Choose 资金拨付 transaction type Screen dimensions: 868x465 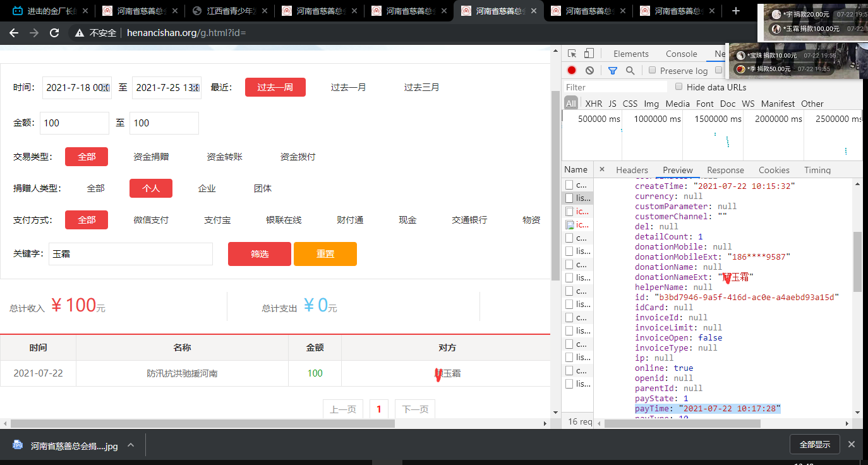point(298,157)
